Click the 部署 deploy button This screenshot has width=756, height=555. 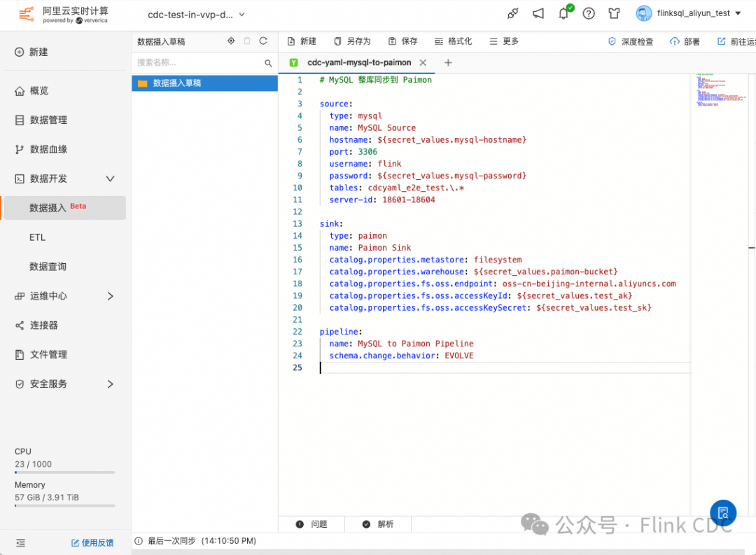pyautogui.click(x=685, y=41)
